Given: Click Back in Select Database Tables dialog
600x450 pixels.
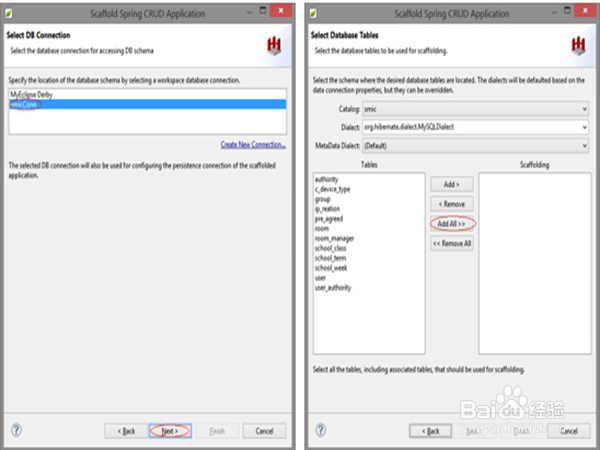Looking at the screenshot, I should [430, 431].
